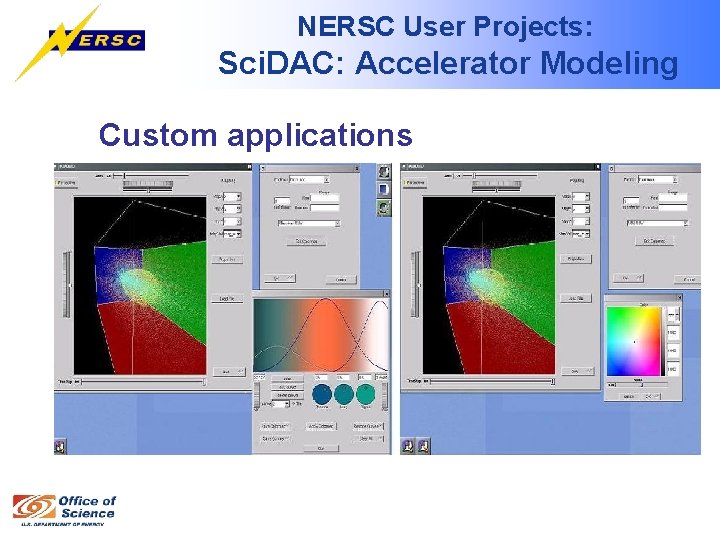The height and width of the screenshot is (540, 720).
Task: Expand the small dropdown in transfer editor controls
Action: coord(281,404)
